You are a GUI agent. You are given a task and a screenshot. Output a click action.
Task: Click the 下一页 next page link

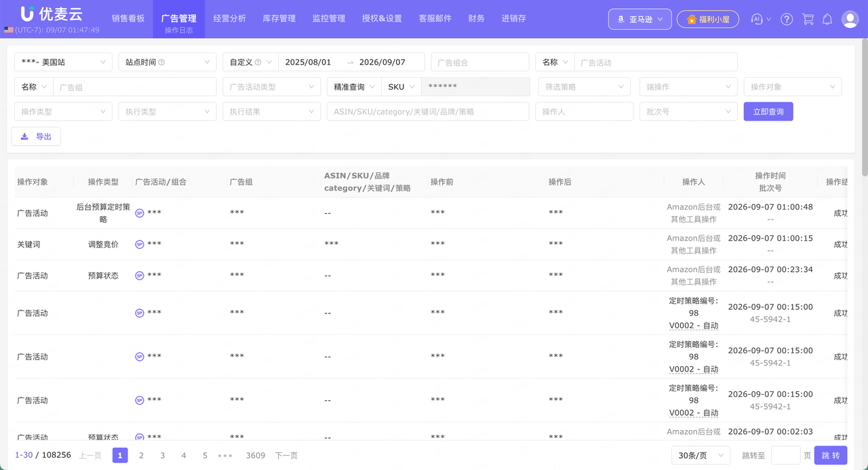point(286,456)
